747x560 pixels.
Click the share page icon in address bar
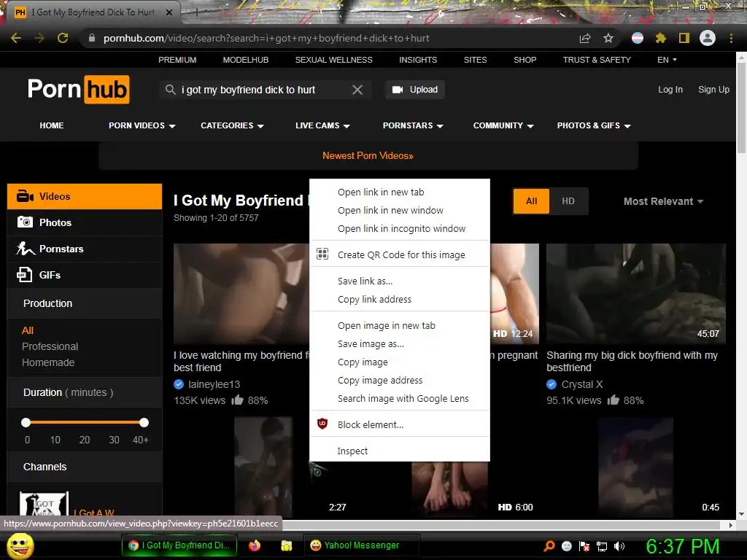click(x=585, y=38)
